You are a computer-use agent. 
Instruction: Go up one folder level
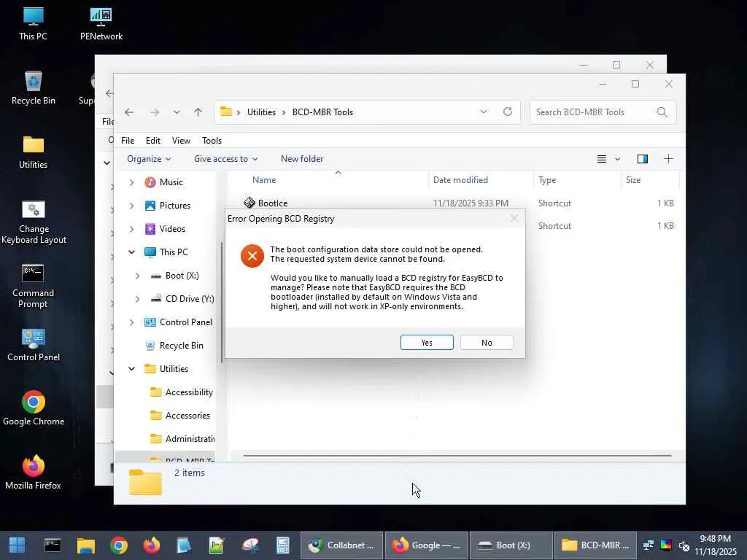(x=198, y=112)
